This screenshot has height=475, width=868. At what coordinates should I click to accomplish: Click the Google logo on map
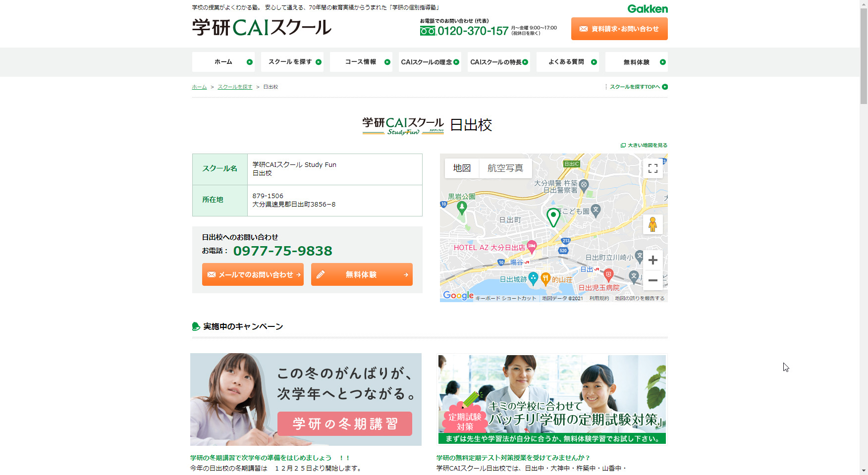tap(458, 295)
